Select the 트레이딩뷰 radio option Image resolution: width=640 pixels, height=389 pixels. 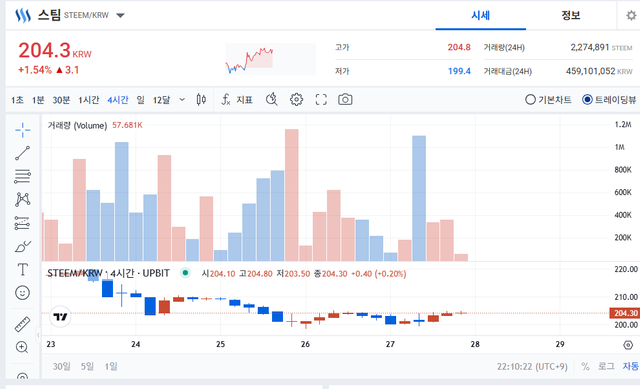[609, 100]
